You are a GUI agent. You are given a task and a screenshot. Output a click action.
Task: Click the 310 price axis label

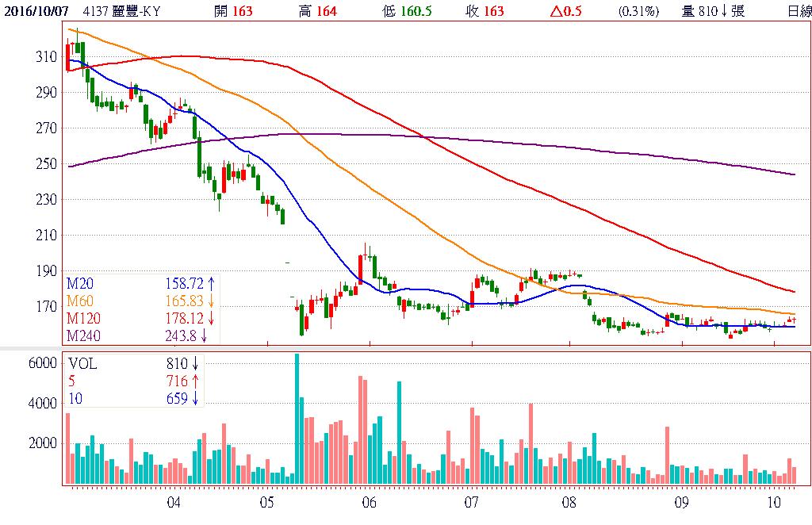click(47, 57)
